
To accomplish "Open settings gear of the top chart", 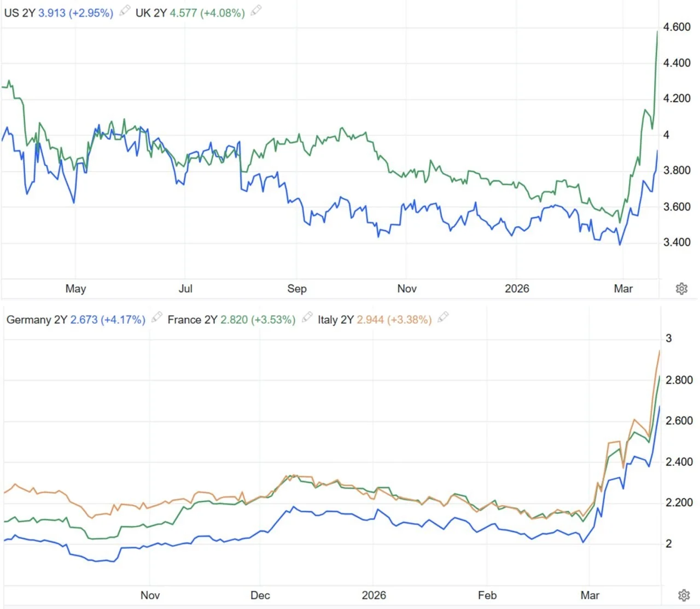I will [x=681, y=289].
